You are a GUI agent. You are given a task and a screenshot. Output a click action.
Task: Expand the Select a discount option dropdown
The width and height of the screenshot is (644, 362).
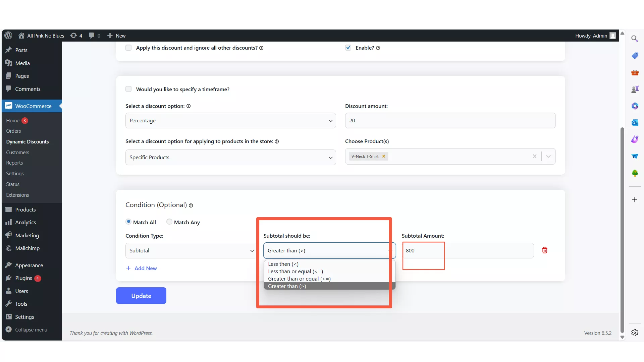click(x=230, y=120)
